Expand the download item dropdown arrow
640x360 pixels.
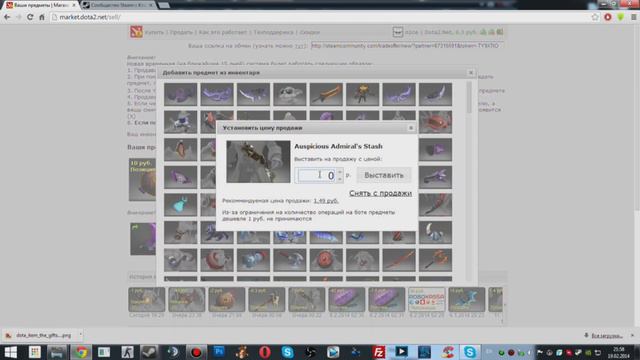tap(80, 335)
